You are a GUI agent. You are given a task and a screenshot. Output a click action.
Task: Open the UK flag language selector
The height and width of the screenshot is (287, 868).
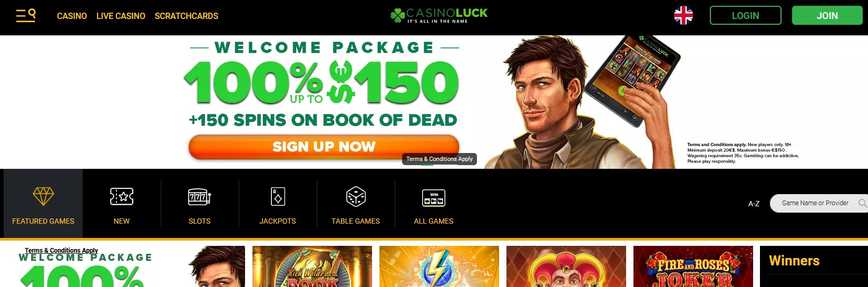[683, 15]
